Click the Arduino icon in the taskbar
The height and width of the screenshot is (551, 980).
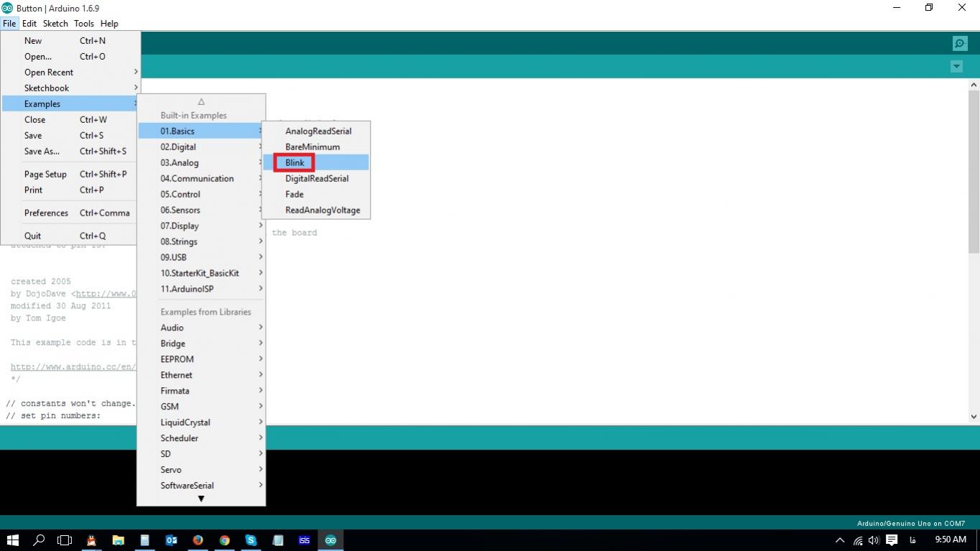tap(330, 540)
